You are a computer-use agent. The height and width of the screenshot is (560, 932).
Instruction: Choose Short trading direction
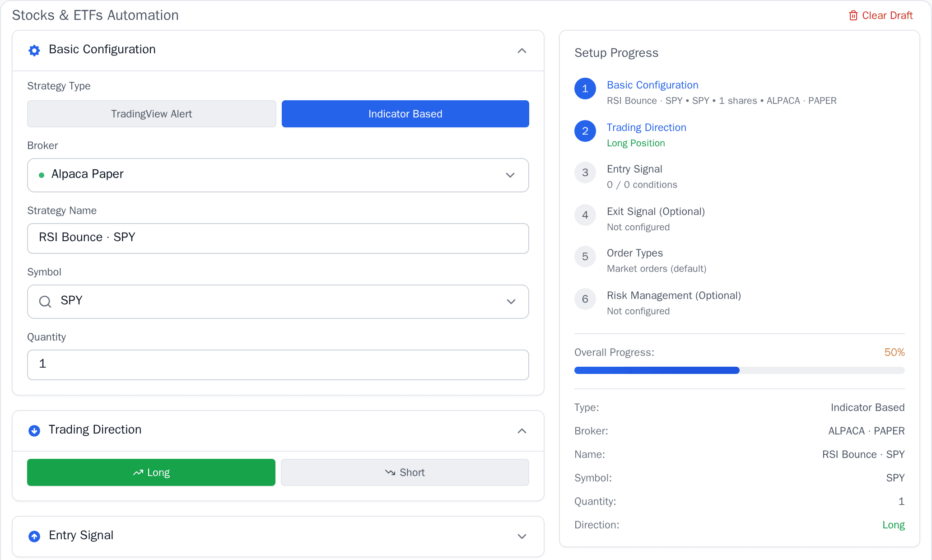(x=405, y=472)
